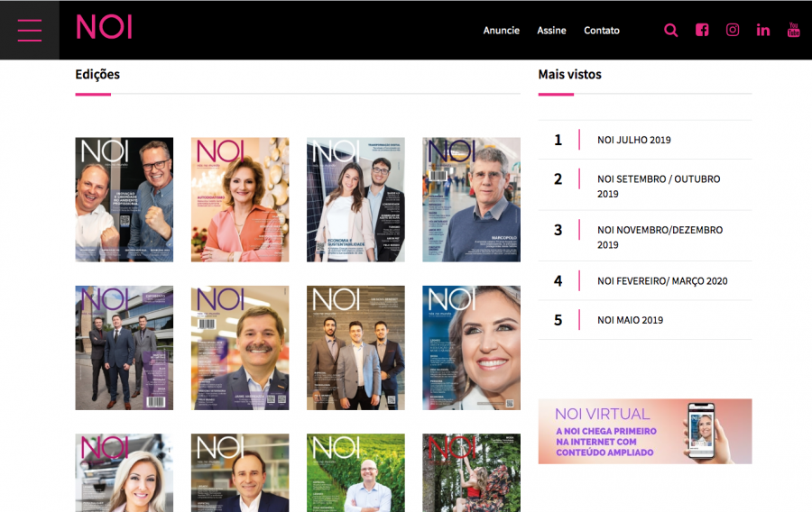Open cover with three men in dark suits outdoors
The width and height of the screenshot is (812, 512).
point(125,348)
